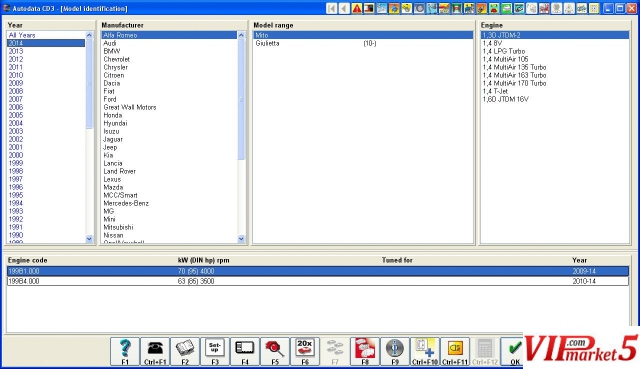This screenshot has height=369, width=640.
Task: Select Hyundai in the Manufacturer list
Action: pos(169,123)
